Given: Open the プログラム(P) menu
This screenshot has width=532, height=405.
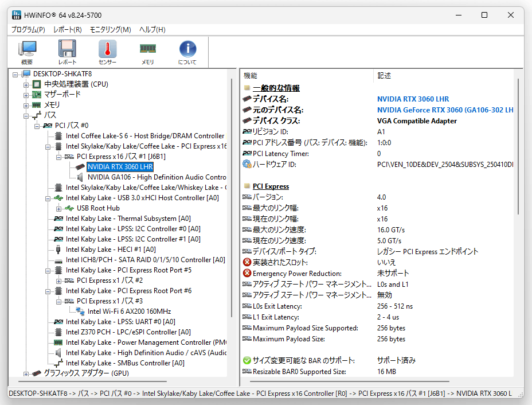Looking at the screenshot, I should (28, 29).
